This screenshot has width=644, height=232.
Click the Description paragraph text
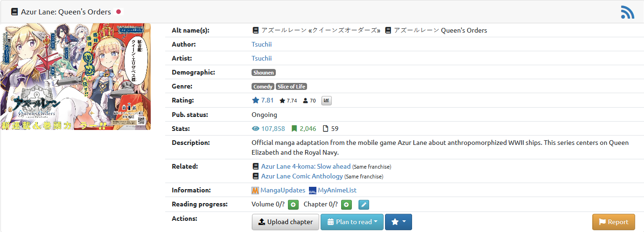(x=440, y=147)
